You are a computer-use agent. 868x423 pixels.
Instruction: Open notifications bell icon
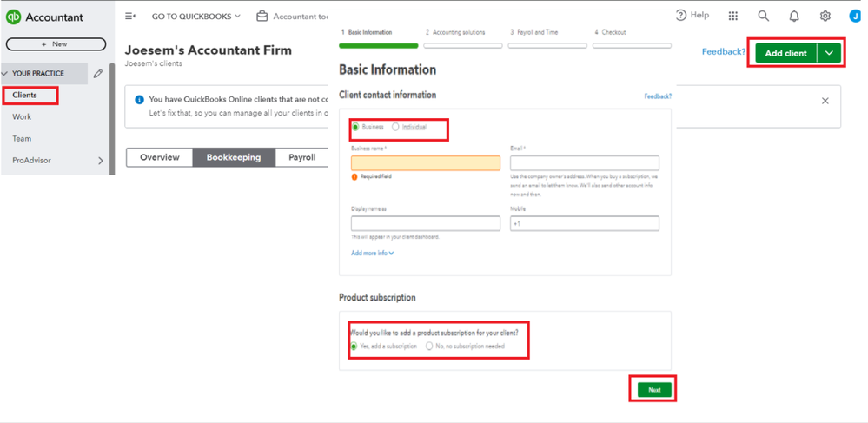pyautogui.click(x=794, y=16)
